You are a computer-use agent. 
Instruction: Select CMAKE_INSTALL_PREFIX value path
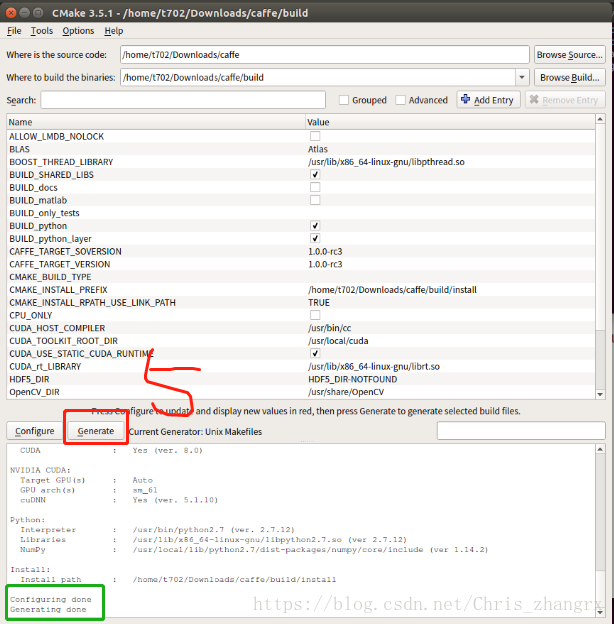[392, 290]
